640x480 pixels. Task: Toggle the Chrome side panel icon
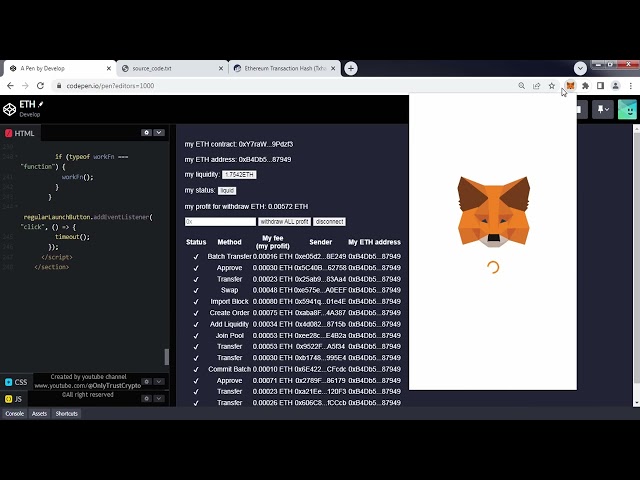coord(600,86)
